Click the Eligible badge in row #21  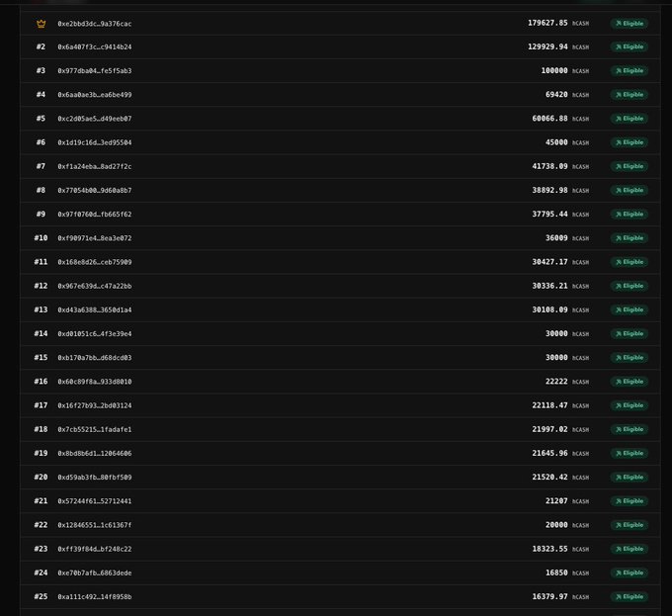pyautogui.click(x=630, y=501)
